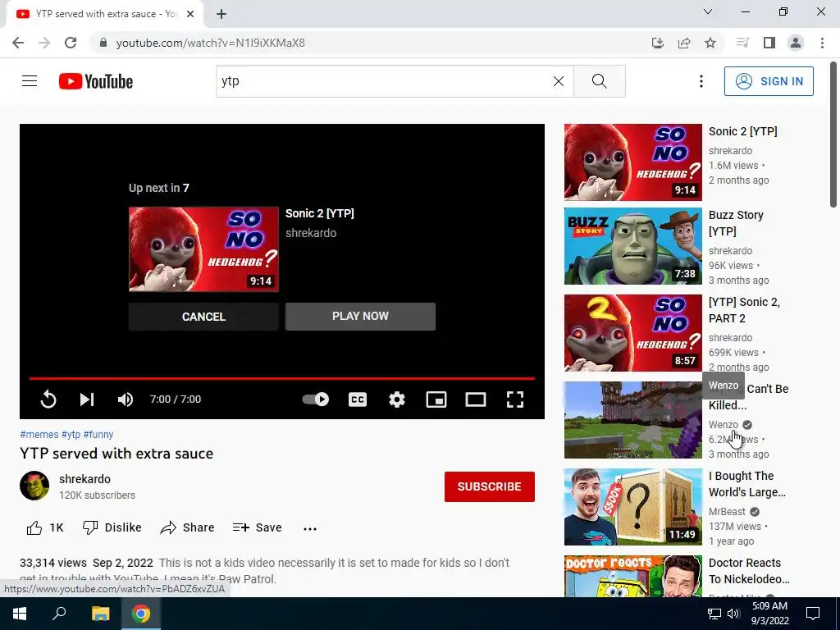This screenshot has width=840, height=630.
Task: Clear the search box with the X
Action: 558,81
